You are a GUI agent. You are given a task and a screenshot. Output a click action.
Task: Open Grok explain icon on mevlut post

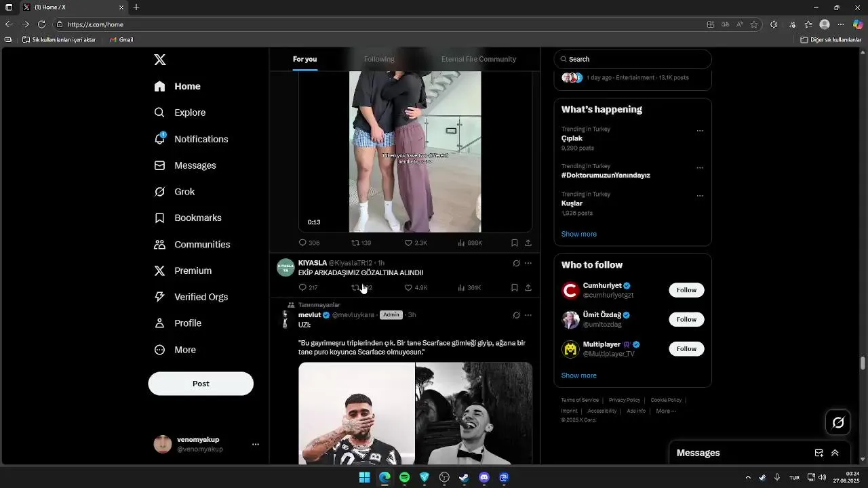pos(516,315)
